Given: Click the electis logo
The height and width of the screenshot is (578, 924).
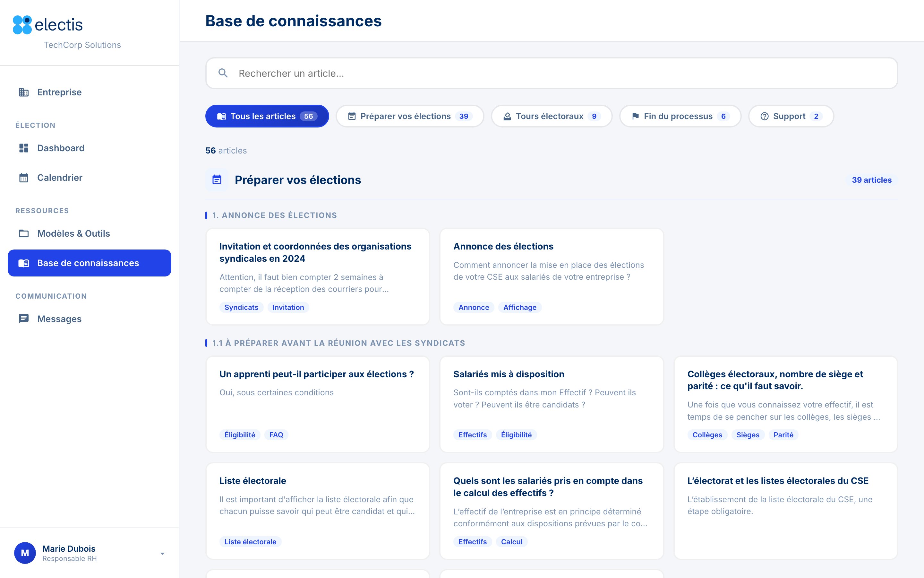Looking at the screenshot, I should click(x=48, y=25).
